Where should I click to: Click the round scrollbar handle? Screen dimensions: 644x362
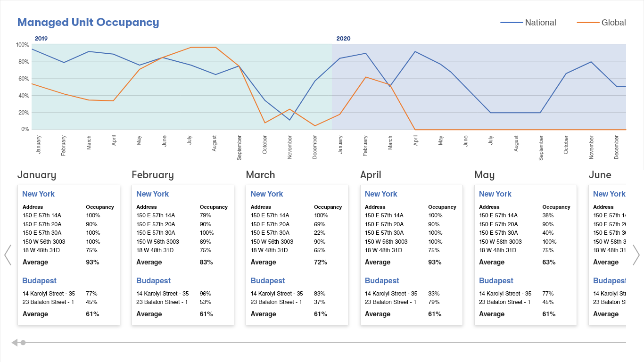pos(23,343)
